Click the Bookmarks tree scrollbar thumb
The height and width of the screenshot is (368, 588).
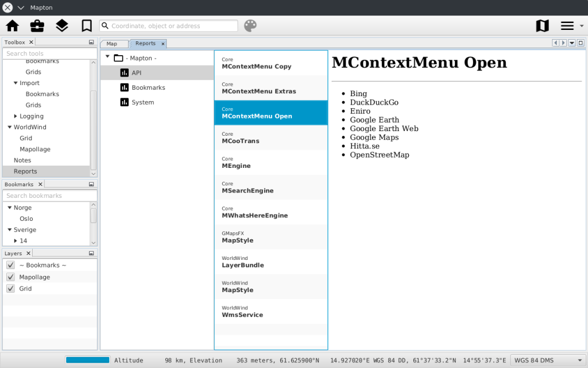point(94,216)
